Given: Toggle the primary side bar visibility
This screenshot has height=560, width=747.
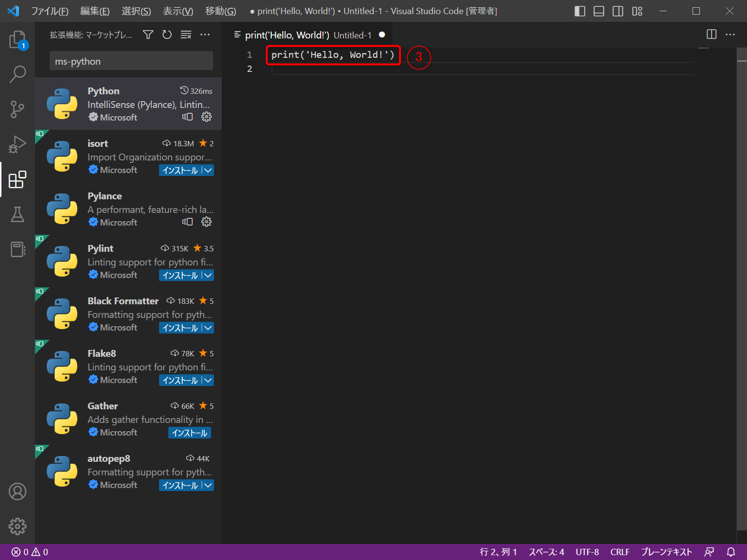Looking at the screenshot, I should pos(580,11).
